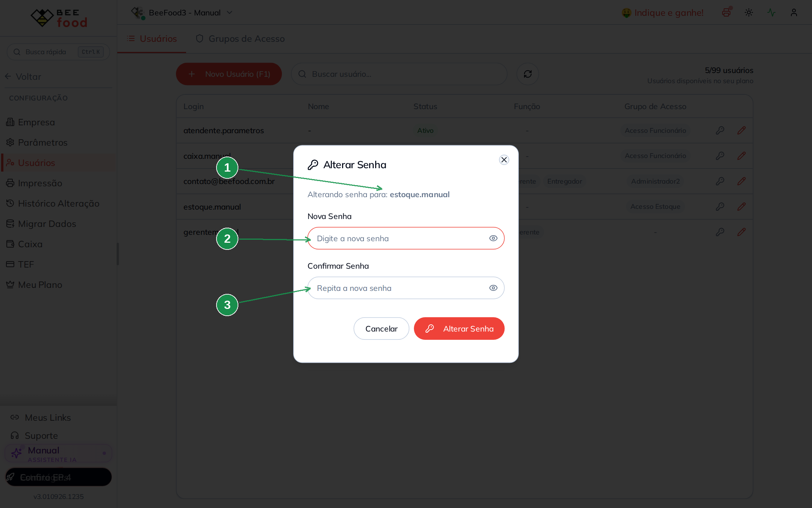812x508 pixels.
Task: Click the atendente.parametros login cell
Action: pyautogui.click(x=224, y=131)
